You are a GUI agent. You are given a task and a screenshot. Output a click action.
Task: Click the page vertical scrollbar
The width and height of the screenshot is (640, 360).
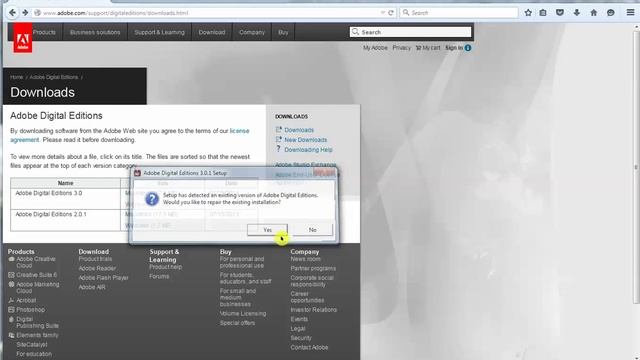[x=636, y=167]
